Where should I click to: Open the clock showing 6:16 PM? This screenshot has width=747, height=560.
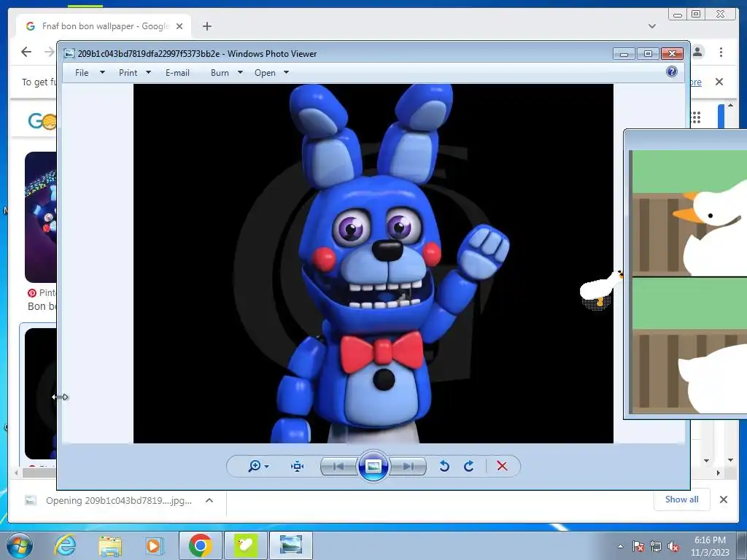710,546
